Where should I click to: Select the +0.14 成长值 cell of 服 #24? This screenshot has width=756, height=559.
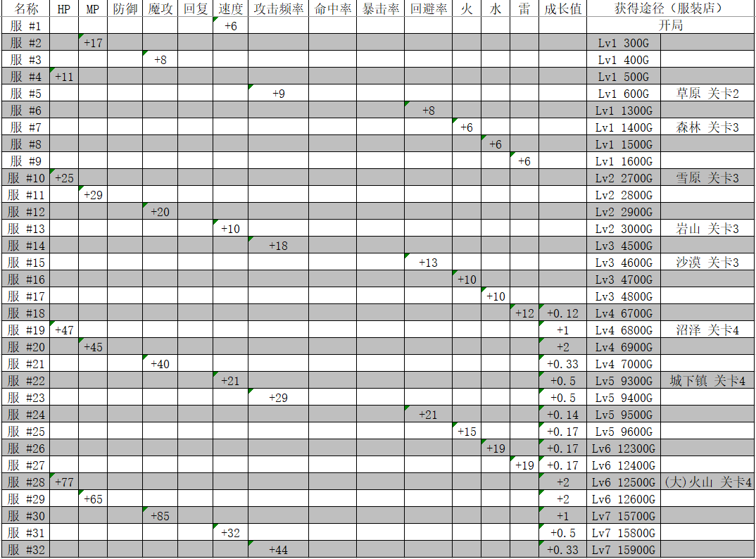(562, 414)
